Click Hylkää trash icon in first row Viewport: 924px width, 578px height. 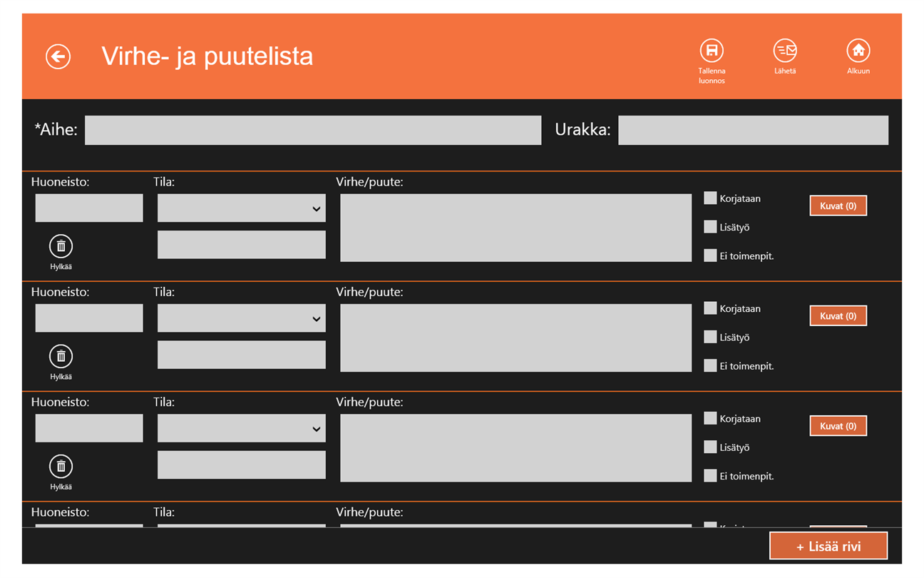click(x=61, y=246)
